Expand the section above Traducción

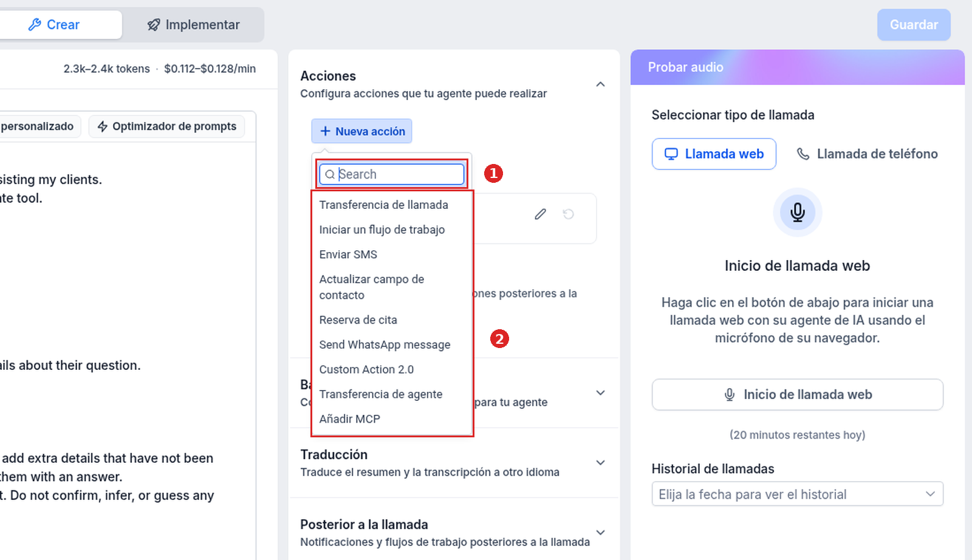[600, 393]
